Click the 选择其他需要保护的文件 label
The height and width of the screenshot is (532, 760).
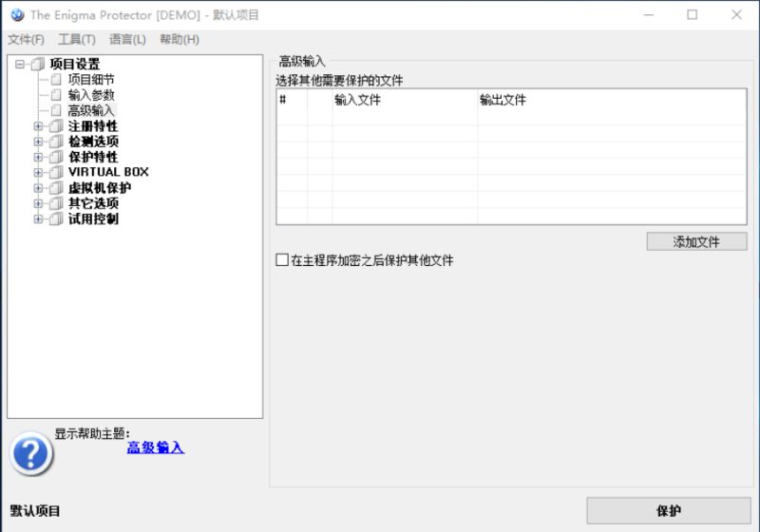pos(339,81)
